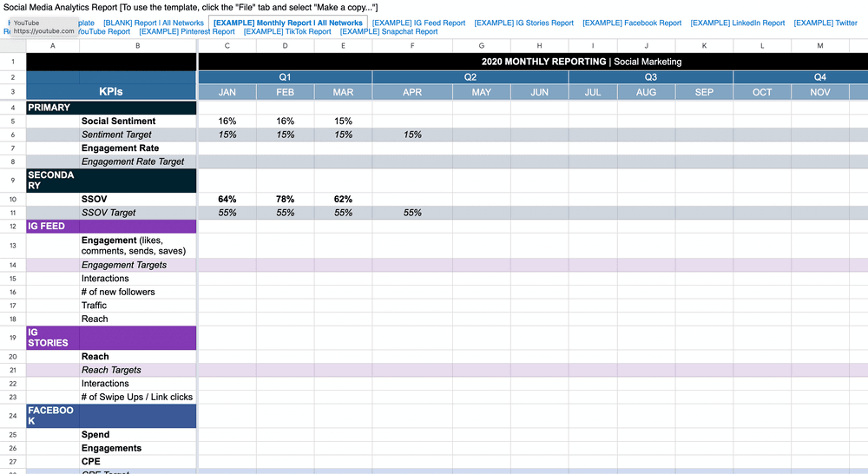
Task: Select the [EXAMPLE] Monthly Report All Networks tab
Action: (x=287, y=23)
